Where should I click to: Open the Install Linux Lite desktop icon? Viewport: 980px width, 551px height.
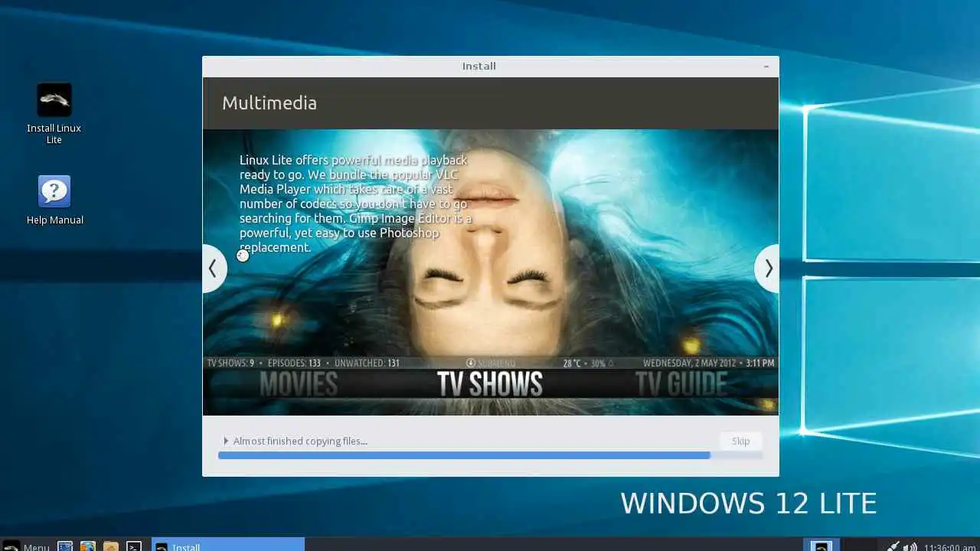tap(54, 113)
